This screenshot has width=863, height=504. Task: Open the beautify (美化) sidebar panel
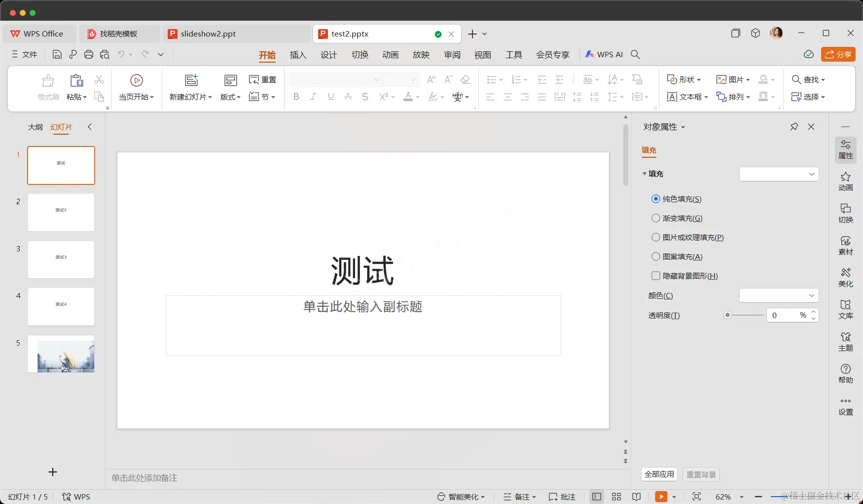pyautogui.click(x=846, y=277)
